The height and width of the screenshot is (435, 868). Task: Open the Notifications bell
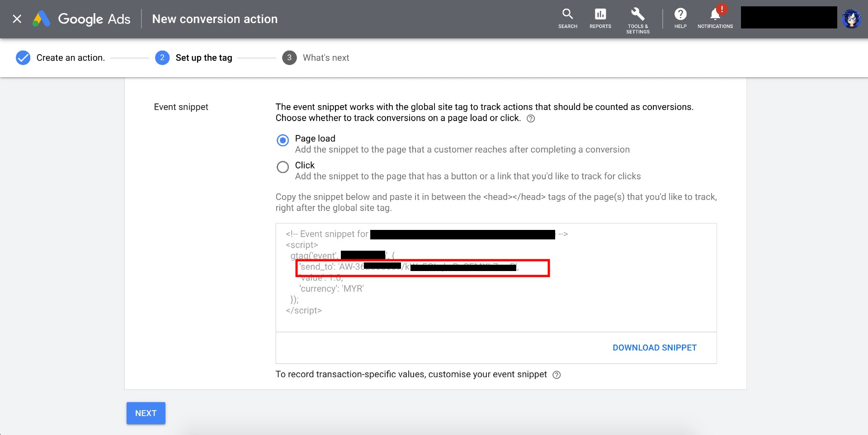click(715, 19)
